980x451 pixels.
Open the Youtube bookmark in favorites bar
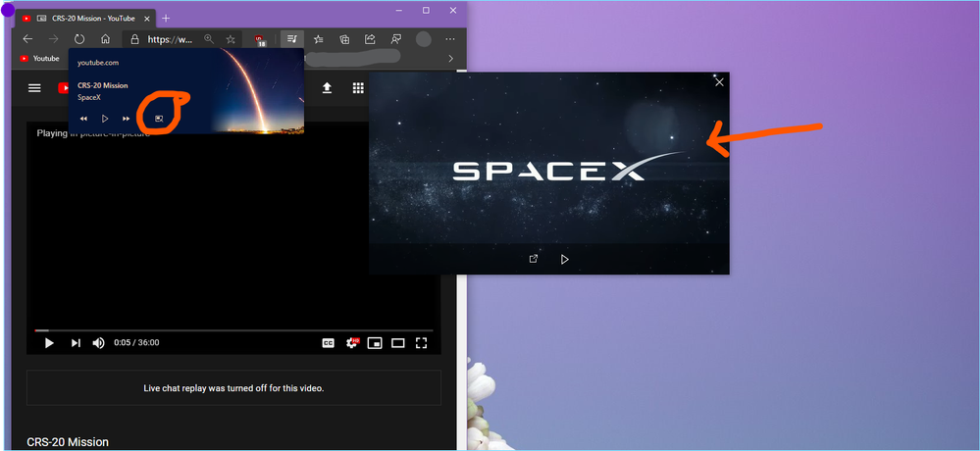(x=39, y=58)
